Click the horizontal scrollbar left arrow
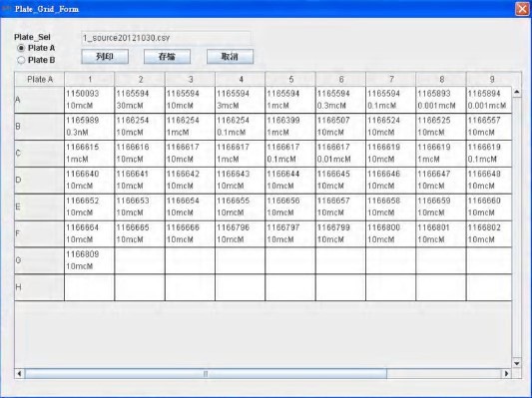The image size is (532, 398). point(19,374)
